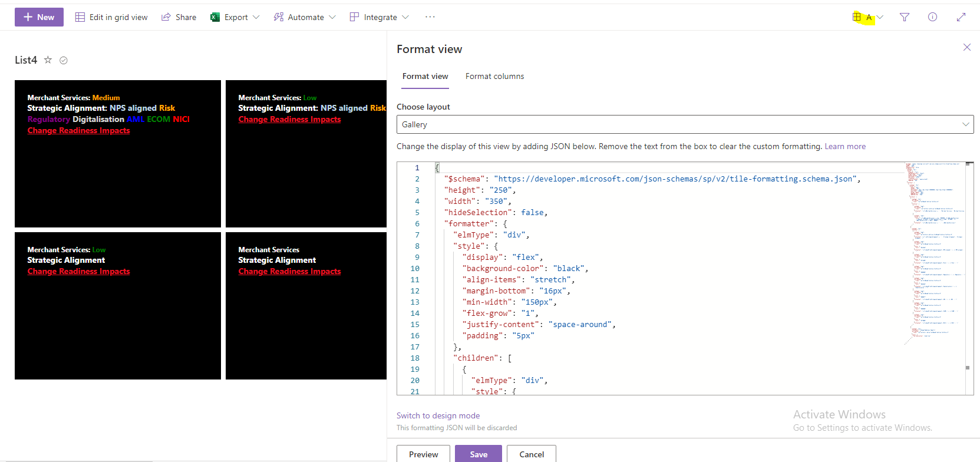Open the Choose layout Gallery dropdown

coord(685,124)
